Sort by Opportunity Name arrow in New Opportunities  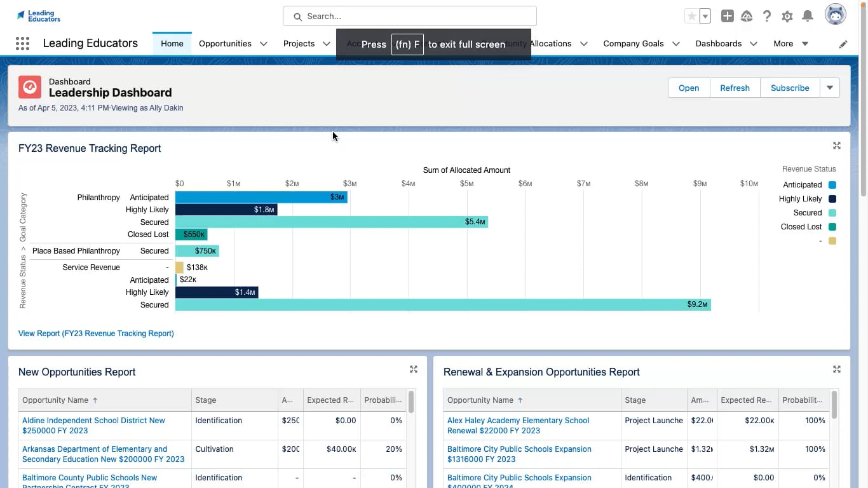coord(95,400)
